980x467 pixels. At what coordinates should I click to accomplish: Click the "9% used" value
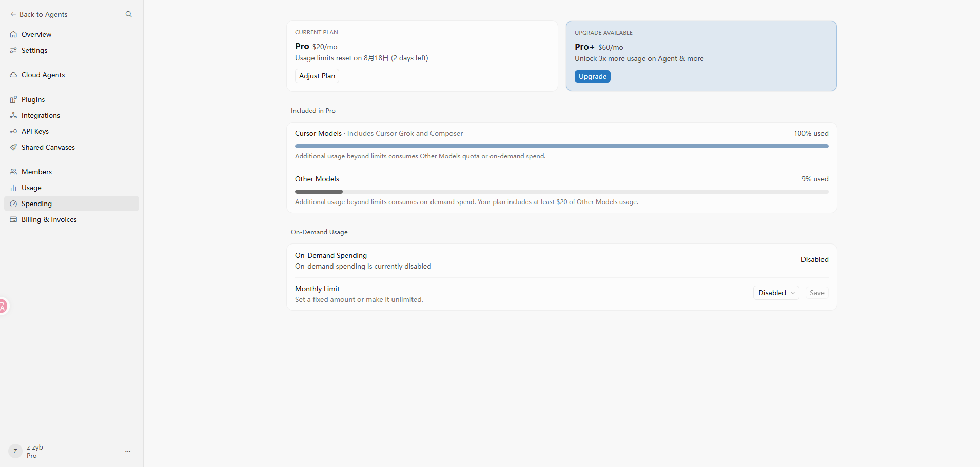(815, 179)
